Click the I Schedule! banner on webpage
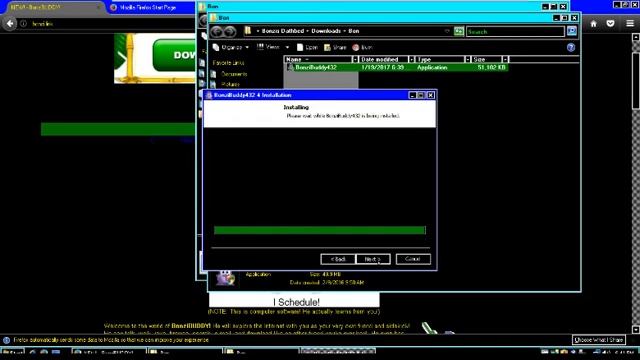The width and height of the screenshot is (640, 360). point(294,301)
